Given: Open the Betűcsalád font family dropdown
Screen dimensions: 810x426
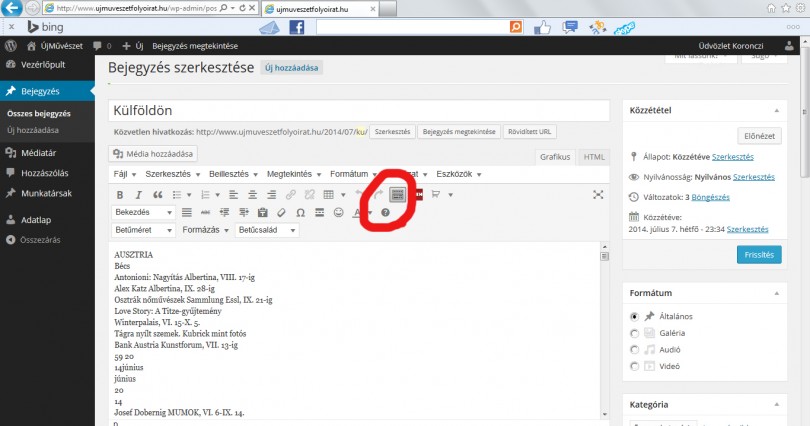Looking at the screenshot, I should tap(266, 231).
